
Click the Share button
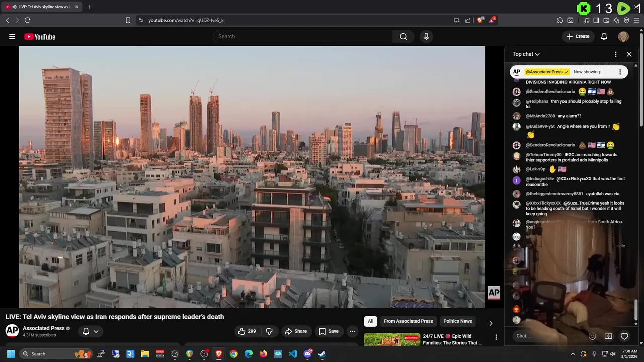pyautogui.click(x=295, y=331)
